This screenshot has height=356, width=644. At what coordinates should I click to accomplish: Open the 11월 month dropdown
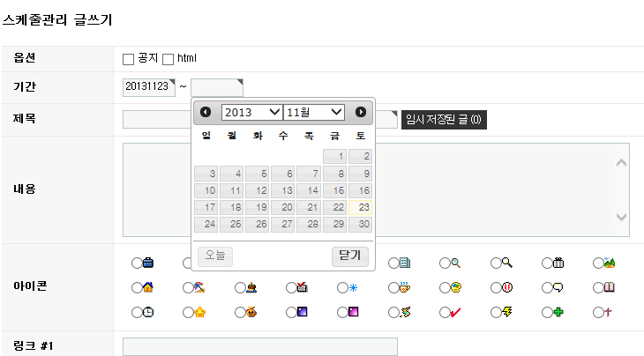314,112
